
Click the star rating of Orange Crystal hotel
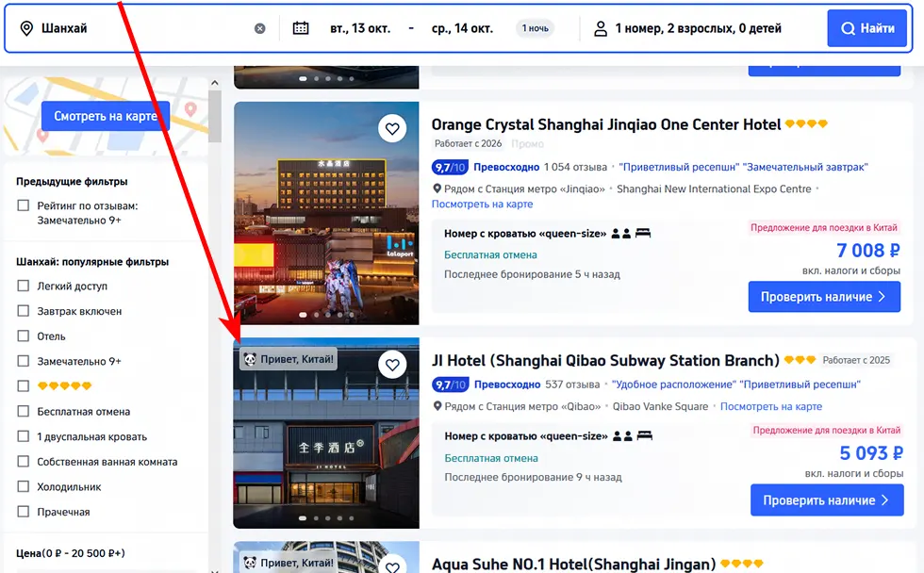tap(806, 123)
